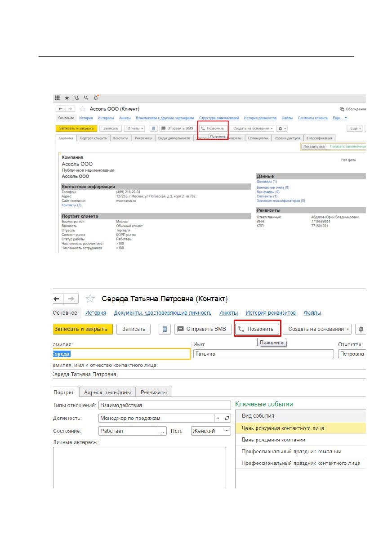
Task: Expand Создать на основании in contact window
Action: (317, 329)
